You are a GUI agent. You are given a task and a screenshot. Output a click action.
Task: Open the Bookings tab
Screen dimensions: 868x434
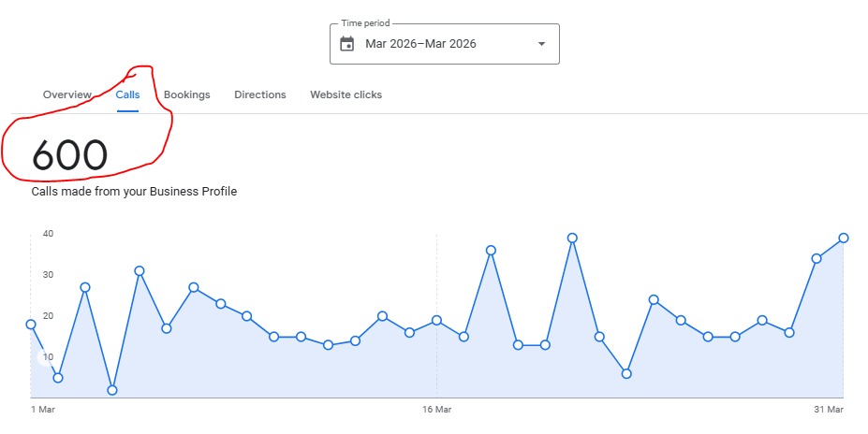[x=187, y=94]
